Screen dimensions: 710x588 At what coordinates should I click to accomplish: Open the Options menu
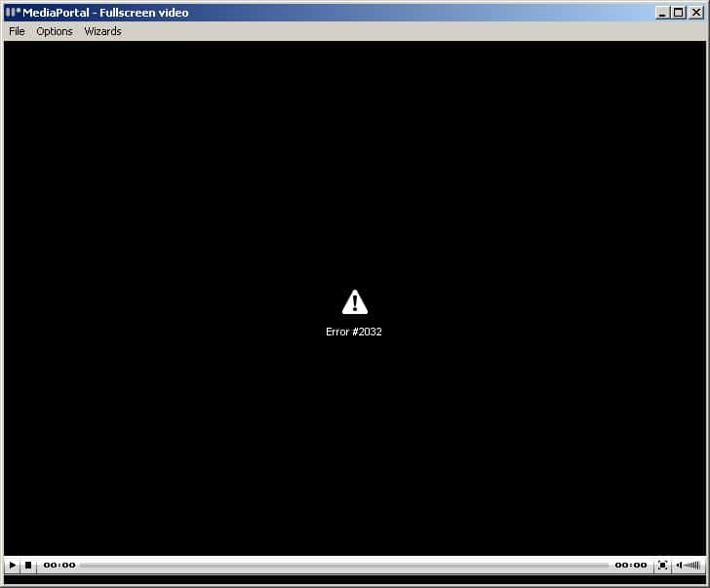[55, 31]
